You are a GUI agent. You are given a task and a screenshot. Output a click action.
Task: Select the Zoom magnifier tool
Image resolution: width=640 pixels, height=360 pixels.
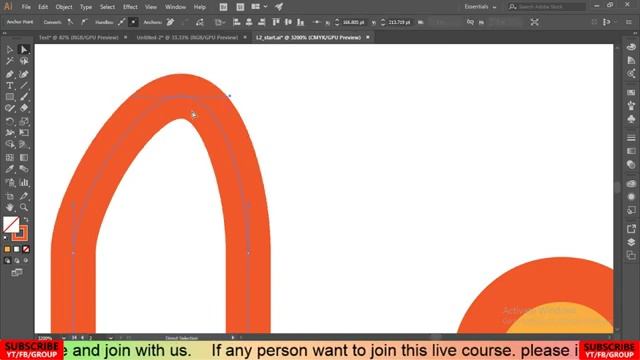(x=24, y=207)
